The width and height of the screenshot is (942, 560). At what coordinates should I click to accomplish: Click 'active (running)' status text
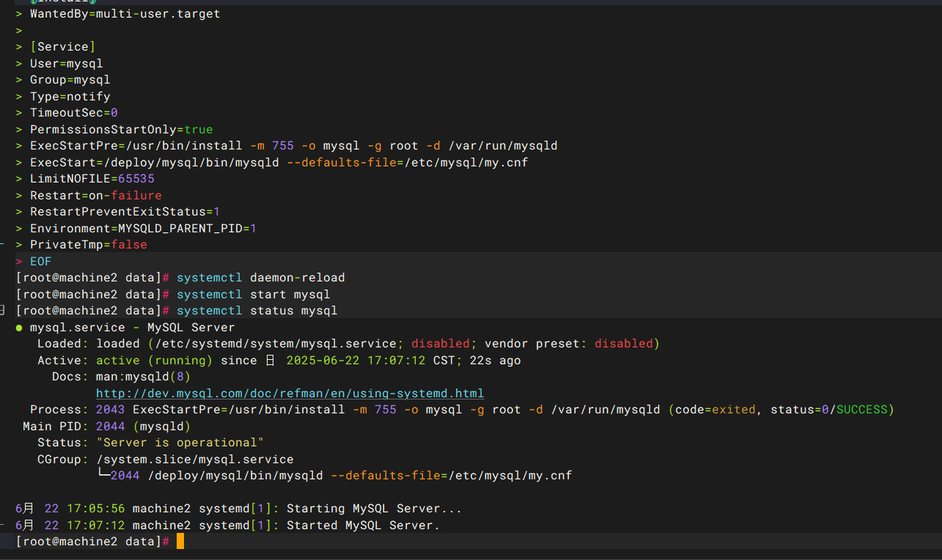tap(154, 361)
